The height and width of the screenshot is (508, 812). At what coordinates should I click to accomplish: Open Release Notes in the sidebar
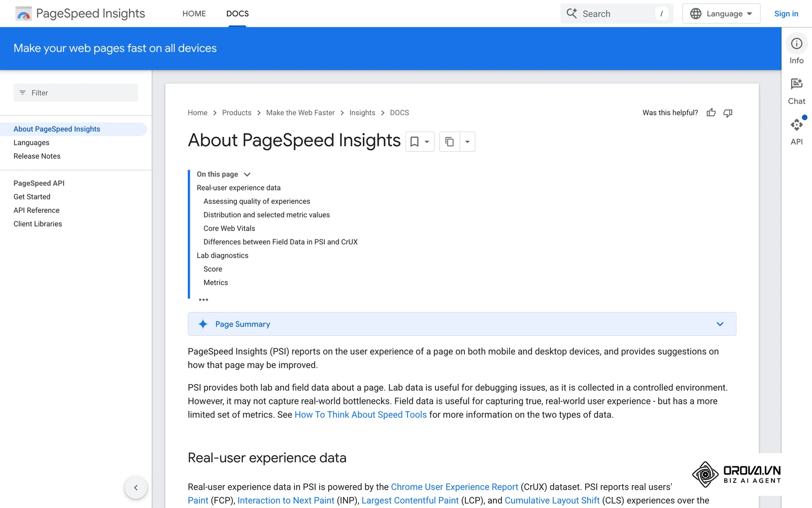coord(37,156)
